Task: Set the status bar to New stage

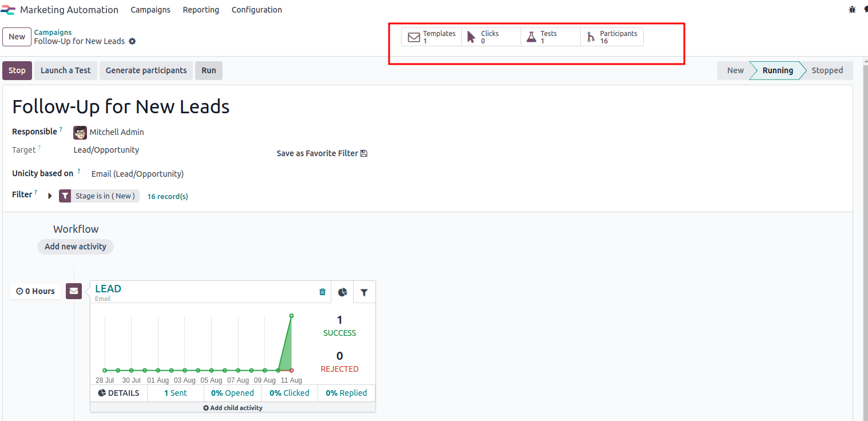Action: tap(735, 70)
